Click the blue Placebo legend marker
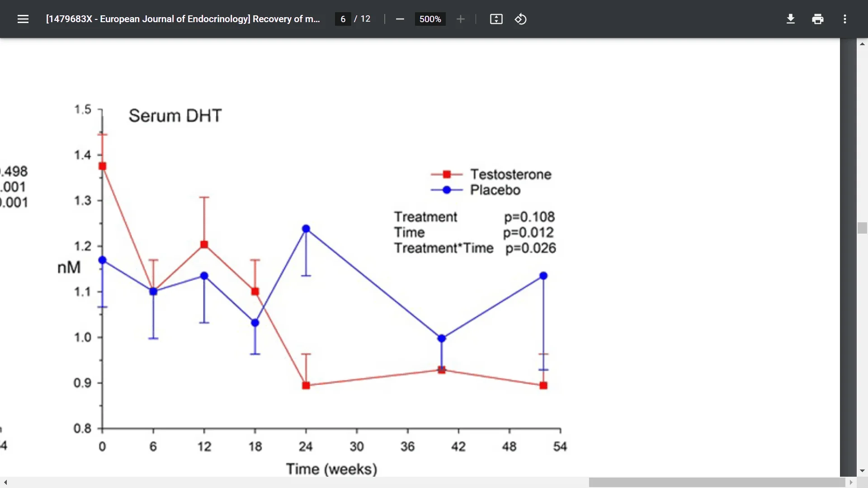 click(x=447, y=190)
